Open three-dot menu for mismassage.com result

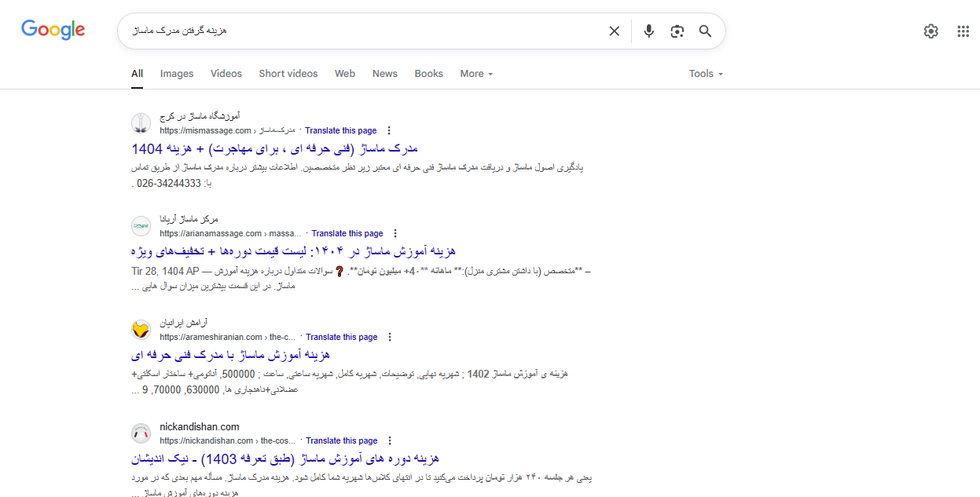tap(389, 130)
